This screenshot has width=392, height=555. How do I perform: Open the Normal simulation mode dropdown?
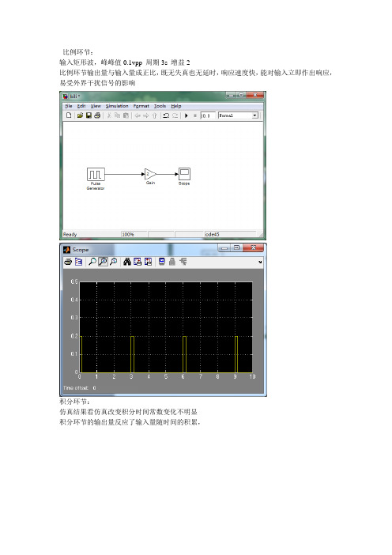[239, 115]
